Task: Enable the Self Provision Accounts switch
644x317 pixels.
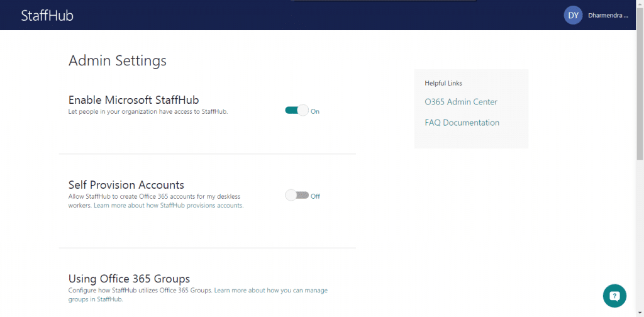Action: [x=297, y=196]
